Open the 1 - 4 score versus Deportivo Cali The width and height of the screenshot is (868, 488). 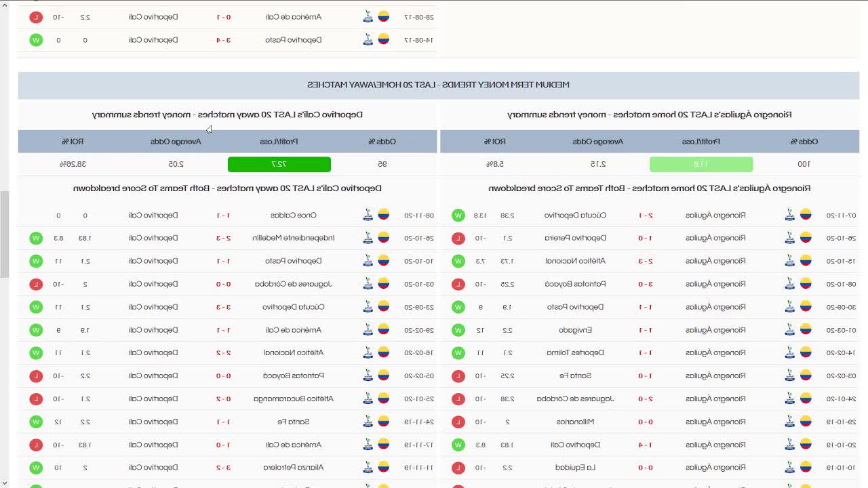(x=646, y=445)
